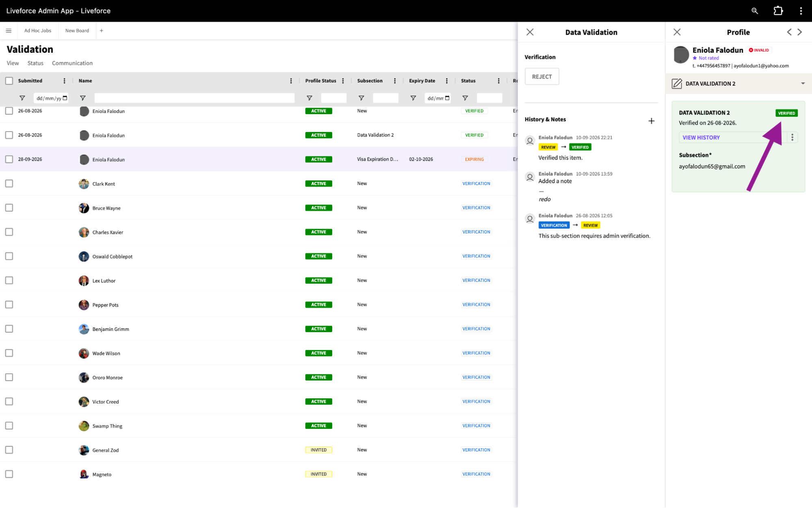
Task: Check the 28-09-2026 Eniola Falodun row checkbox
Action: [x=9, y=159]
